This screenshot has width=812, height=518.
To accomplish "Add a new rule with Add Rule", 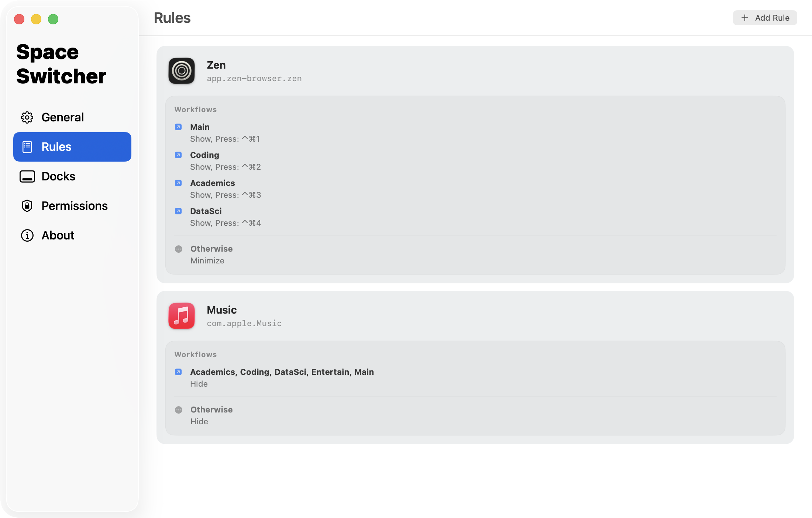I will [765, 18].
